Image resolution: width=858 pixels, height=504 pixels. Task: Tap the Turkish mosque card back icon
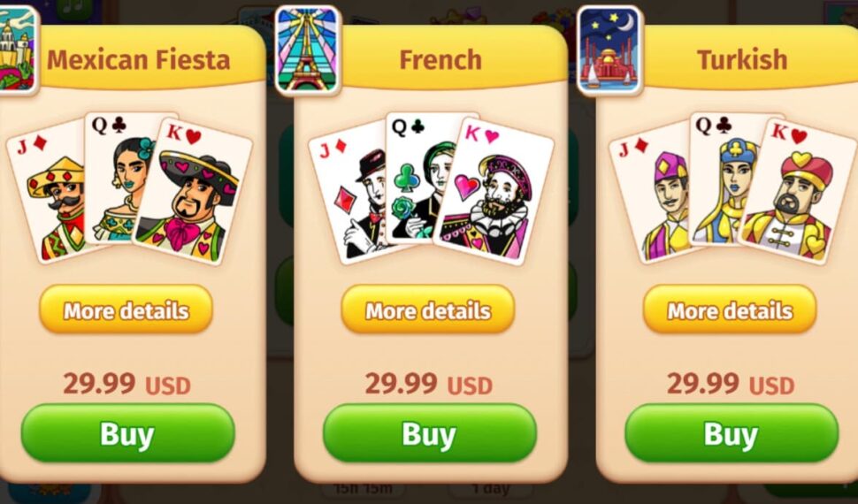coord(609,50)
